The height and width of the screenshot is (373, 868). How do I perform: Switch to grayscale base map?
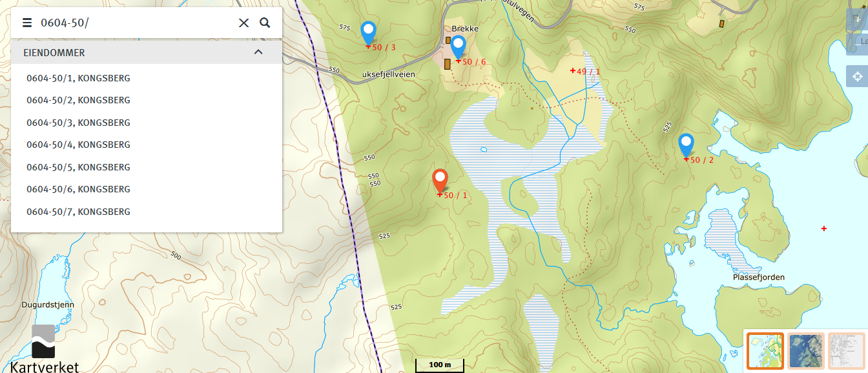[846, 351]
